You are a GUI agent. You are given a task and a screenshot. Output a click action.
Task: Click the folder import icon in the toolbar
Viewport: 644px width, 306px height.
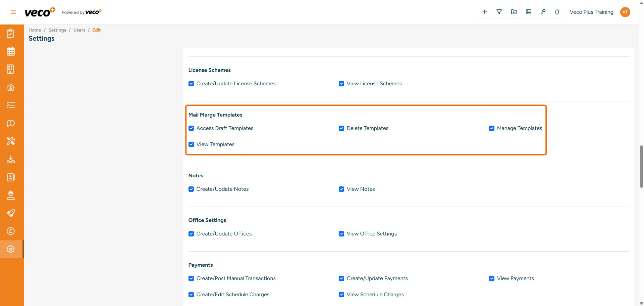514,12
